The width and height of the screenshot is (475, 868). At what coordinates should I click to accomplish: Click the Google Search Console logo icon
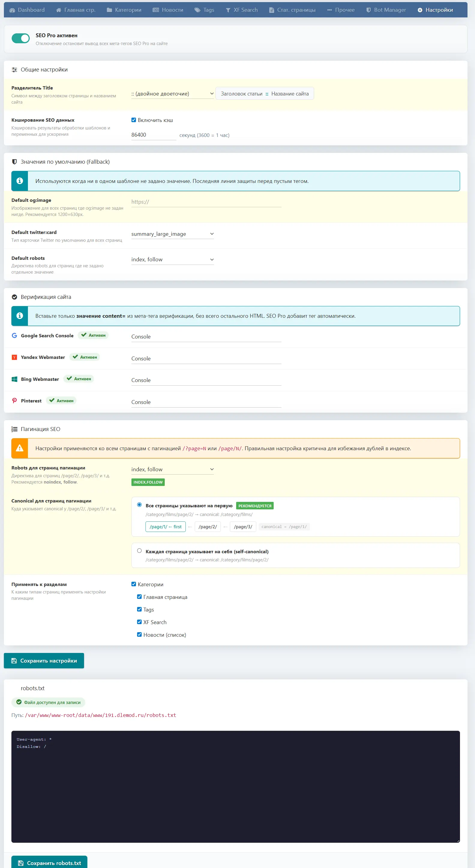(x=14, y=335)
